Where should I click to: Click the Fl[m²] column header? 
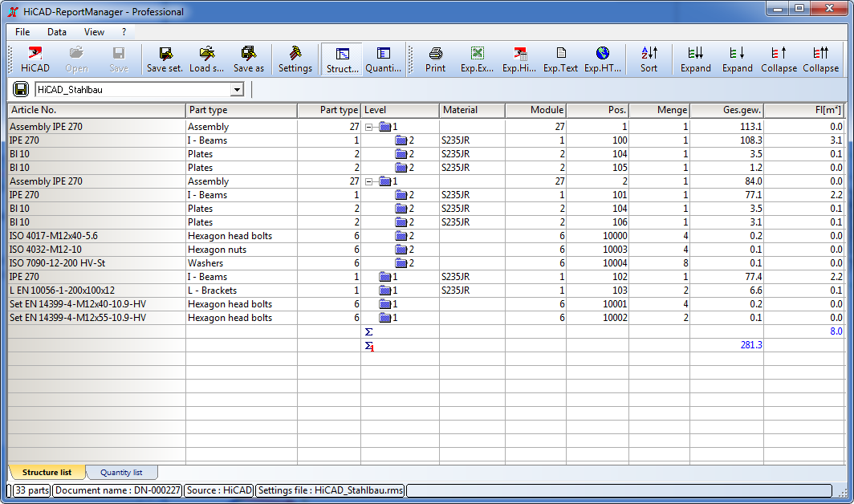pyautogui.click(x=804, y=110)
